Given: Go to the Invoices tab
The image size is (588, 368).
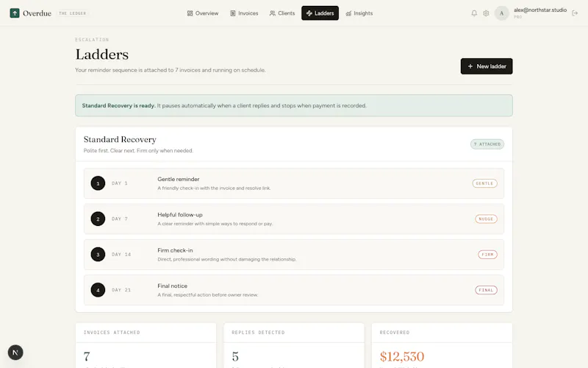Looking at the screenshot, I should (x=244, y=13).
